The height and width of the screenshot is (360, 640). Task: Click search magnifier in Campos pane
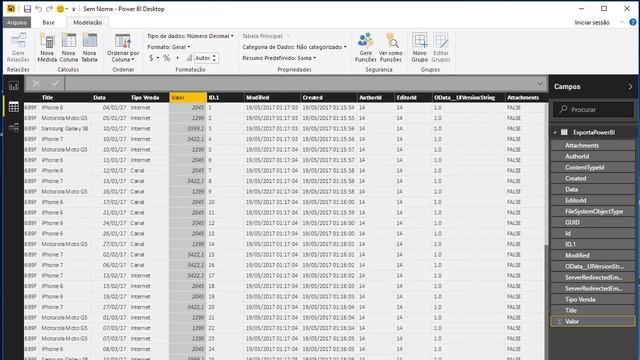pos(564,109)
